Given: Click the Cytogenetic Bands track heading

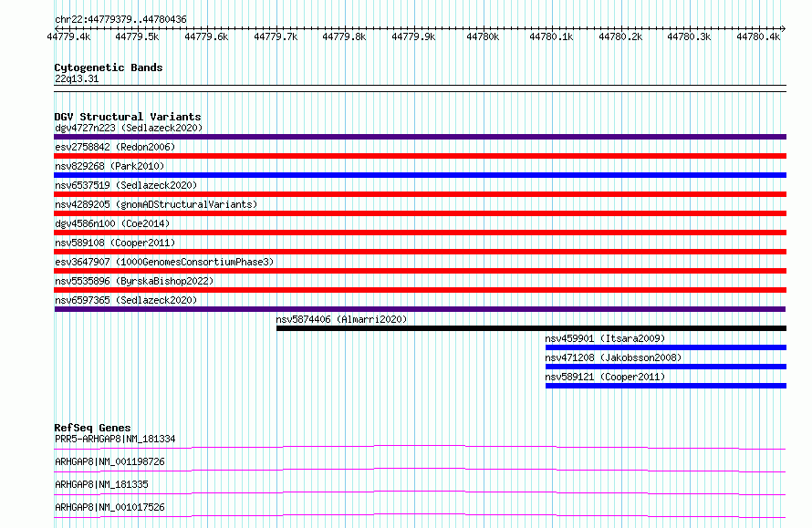Looking at the screenshot, I should 109,67.
